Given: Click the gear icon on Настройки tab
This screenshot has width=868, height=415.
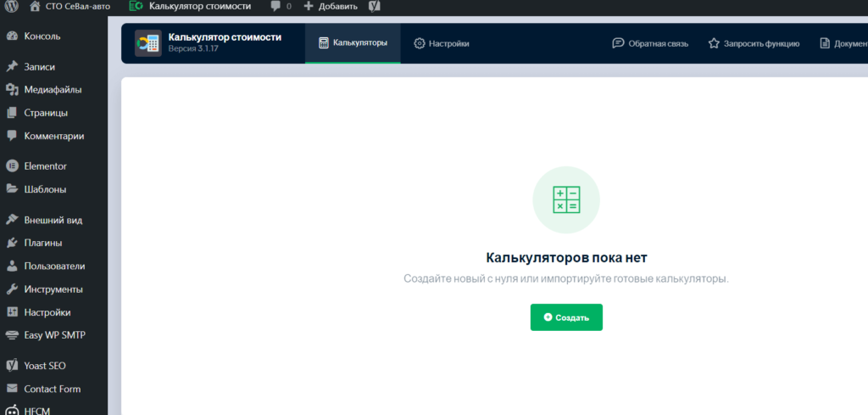Looking at the screenshot, I should (420, 44).
